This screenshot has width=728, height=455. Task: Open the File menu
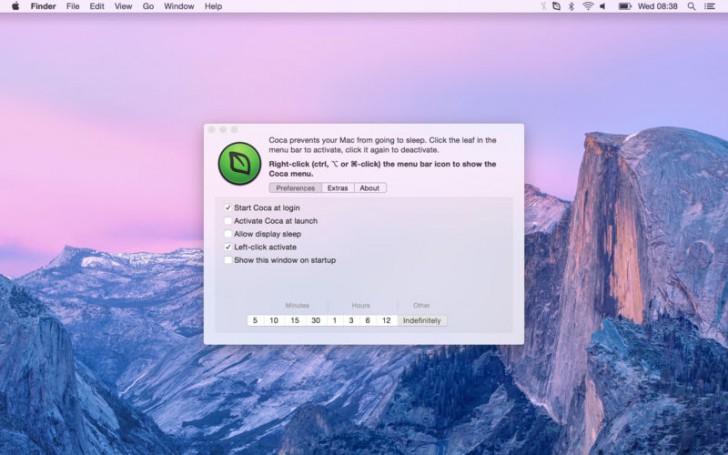point(73,6)
